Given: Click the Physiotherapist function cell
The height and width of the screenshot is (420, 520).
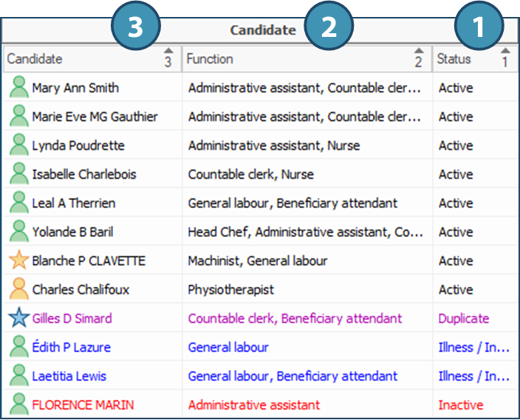Looking at the screenshot, I should tap(231, 289).
